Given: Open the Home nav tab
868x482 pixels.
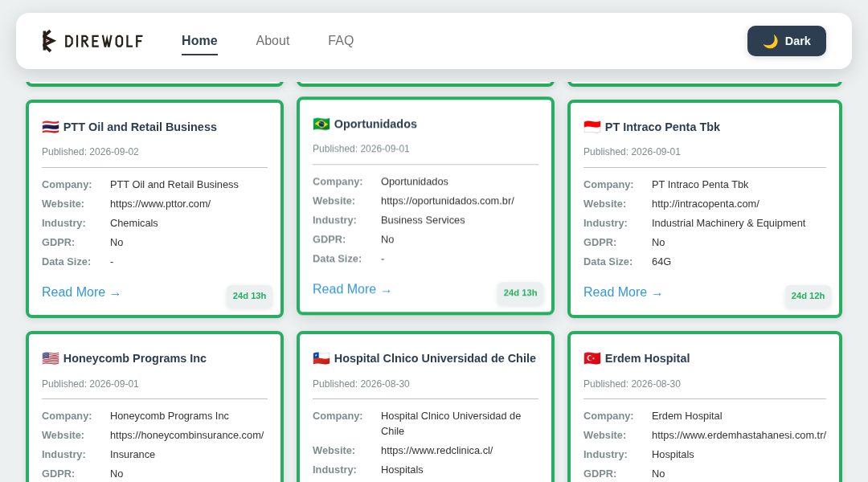Looking at the screenshot, I should 199,41.
